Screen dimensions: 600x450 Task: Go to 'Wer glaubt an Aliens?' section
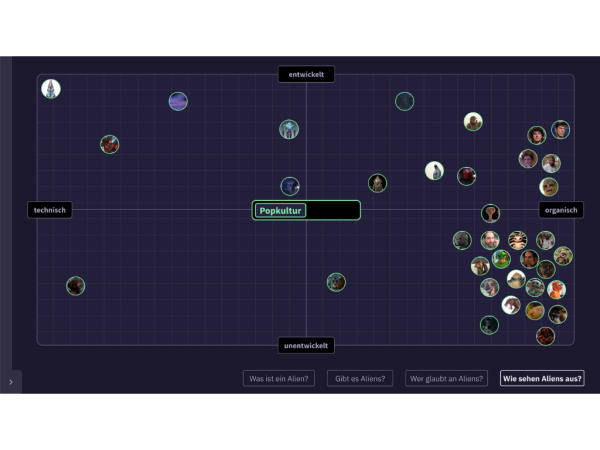[446, 378]
